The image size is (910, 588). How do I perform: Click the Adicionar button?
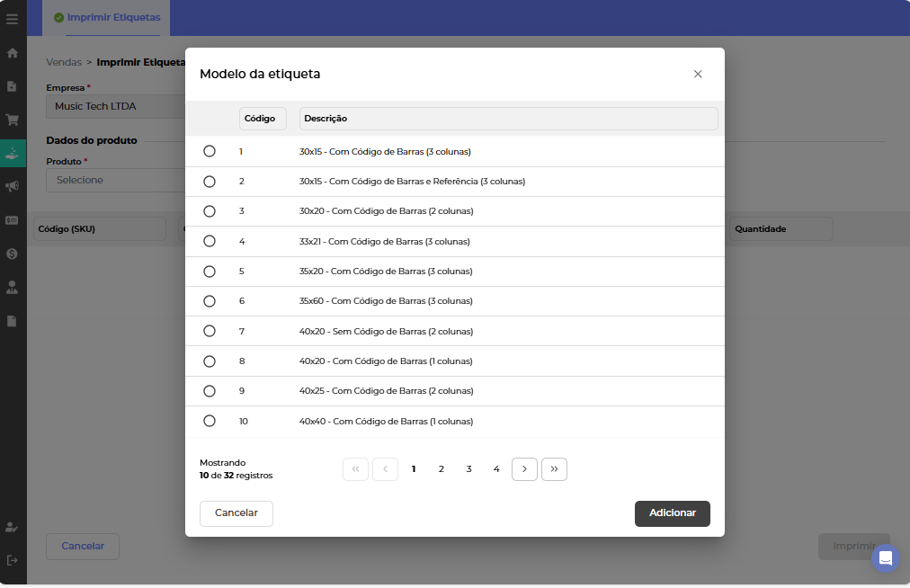pos(672,513)
